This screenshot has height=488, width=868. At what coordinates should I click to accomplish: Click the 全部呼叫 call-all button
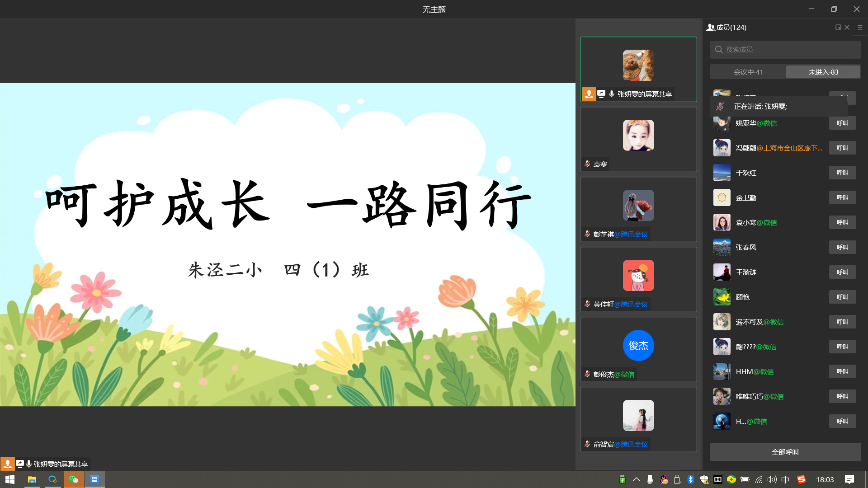(x=785, y=452)
